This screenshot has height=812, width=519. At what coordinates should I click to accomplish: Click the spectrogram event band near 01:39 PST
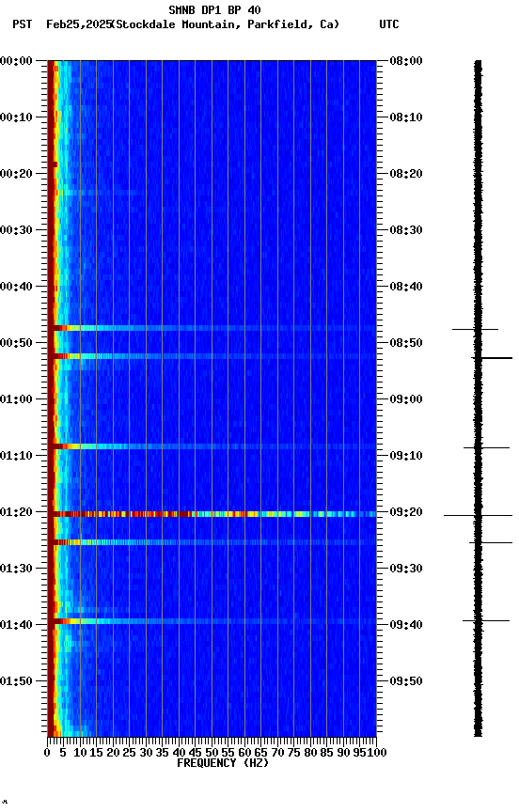tap(212, 621)
